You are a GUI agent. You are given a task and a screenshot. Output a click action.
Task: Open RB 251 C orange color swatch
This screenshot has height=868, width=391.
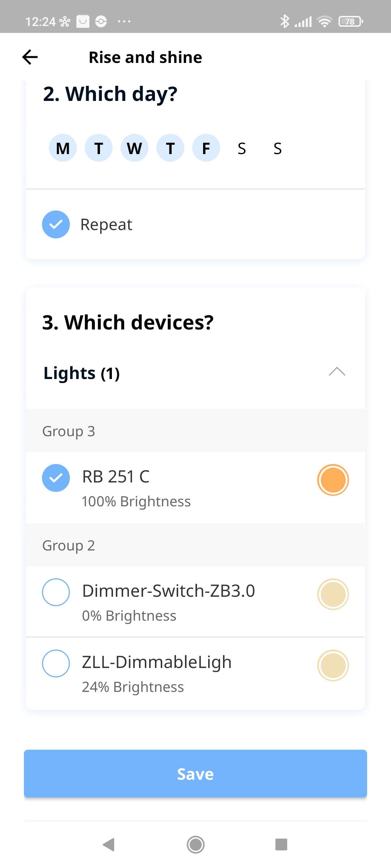point(333,480)
